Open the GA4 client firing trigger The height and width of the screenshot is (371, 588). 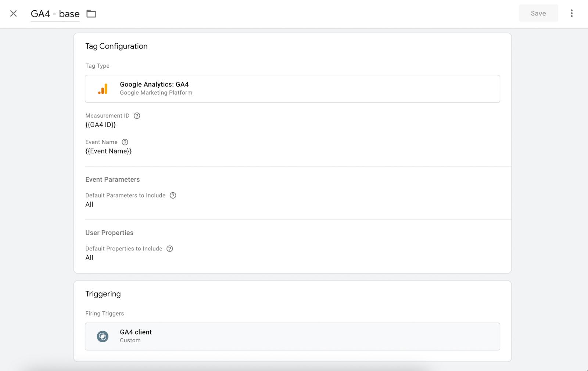[293, 336]
